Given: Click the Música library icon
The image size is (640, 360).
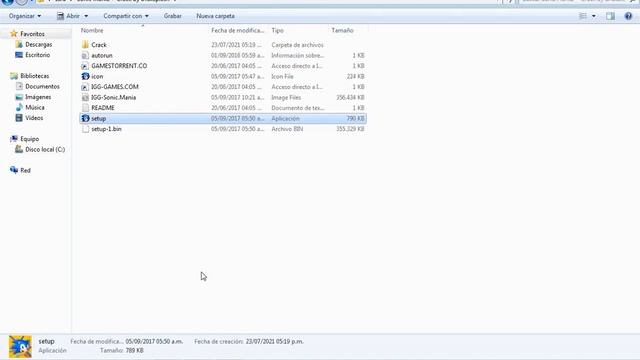Looking at the screenshot, I should [x=19, y=107].
